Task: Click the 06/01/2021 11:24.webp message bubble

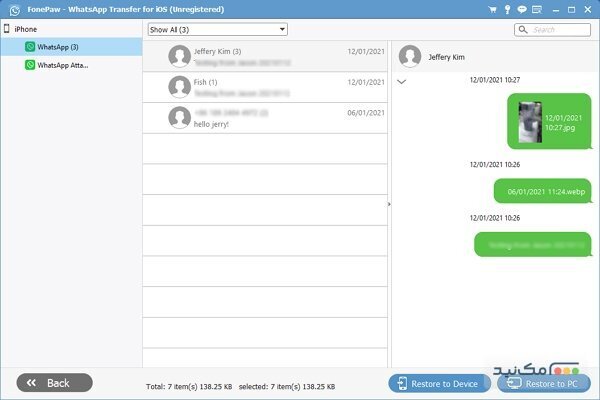Action: [x=543, y=191]
